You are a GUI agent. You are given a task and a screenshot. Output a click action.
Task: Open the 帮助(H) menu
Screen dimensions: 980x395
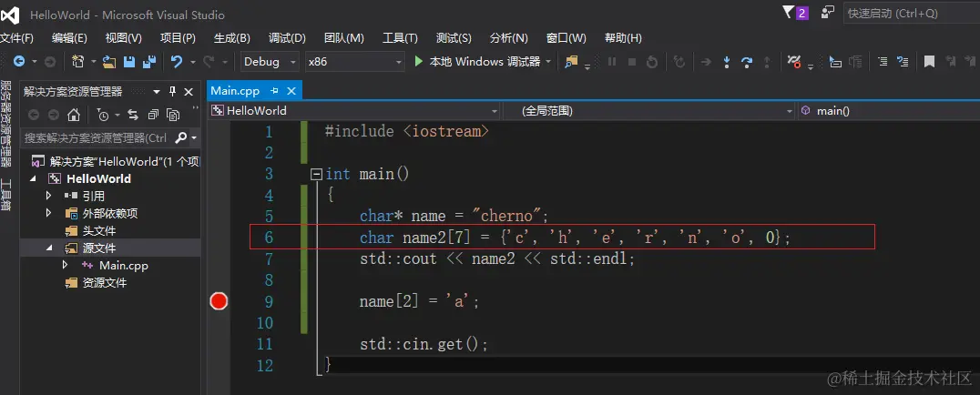[x=623, y=38]
